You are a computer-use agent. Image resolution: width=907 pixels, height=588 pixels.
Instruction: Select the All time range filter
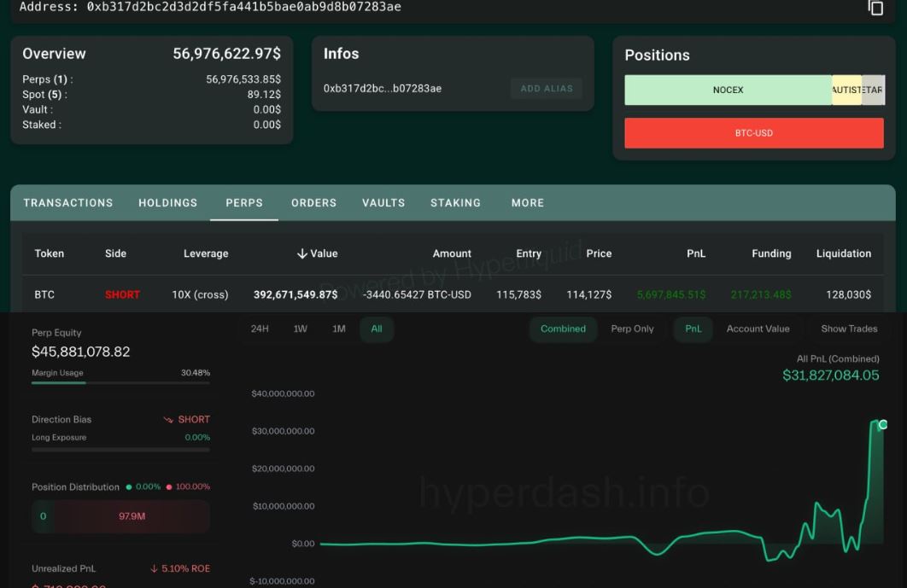coord(376,328)
